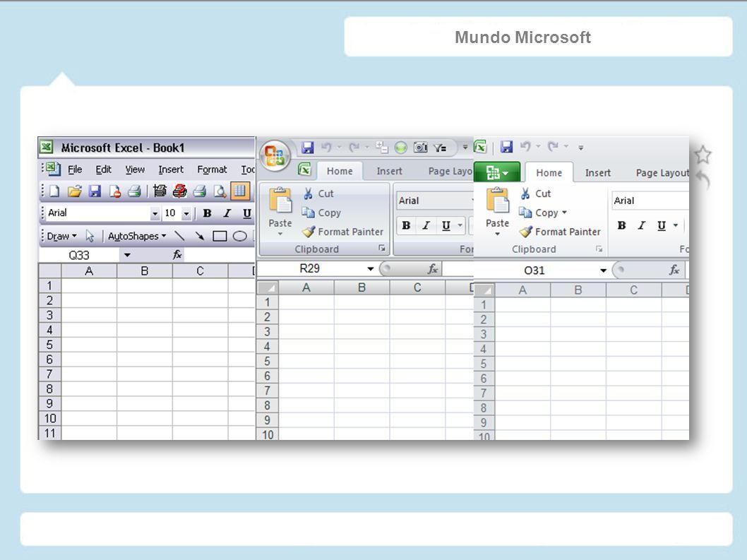This screenshot has height=560, width=747.
Task: Open the Copy dropdown arrow in Excel 2010
Action: pyautogui.click(x=564, y=213)
